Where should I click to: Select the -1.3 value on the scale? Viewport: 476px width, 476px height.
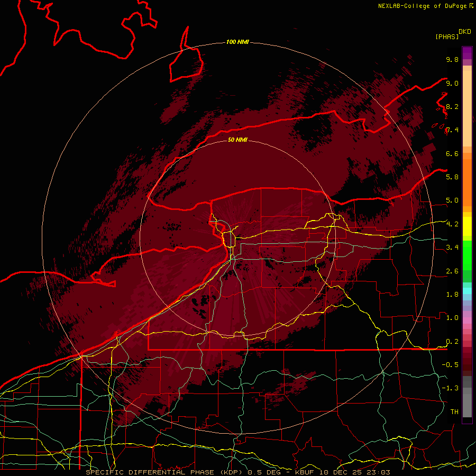click(450, 388)
